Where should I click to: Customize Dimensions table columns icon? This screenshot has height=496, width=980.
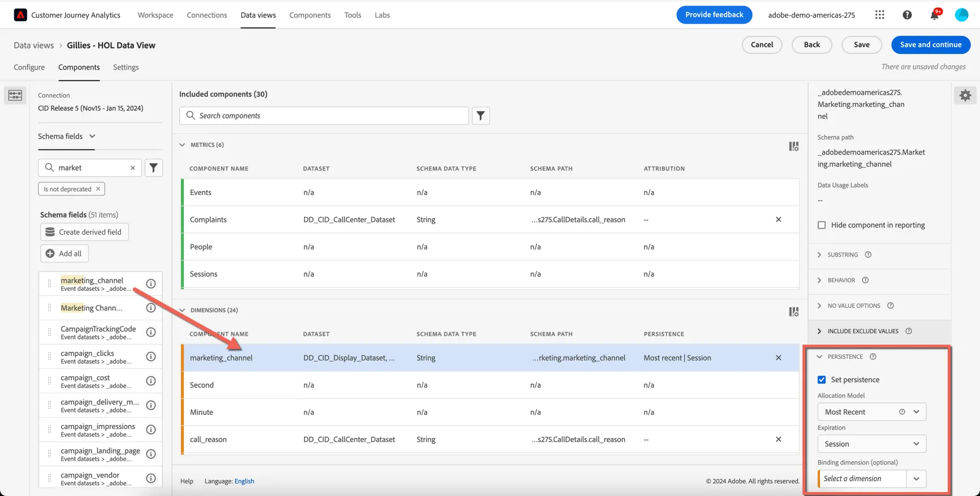[793, 312]
